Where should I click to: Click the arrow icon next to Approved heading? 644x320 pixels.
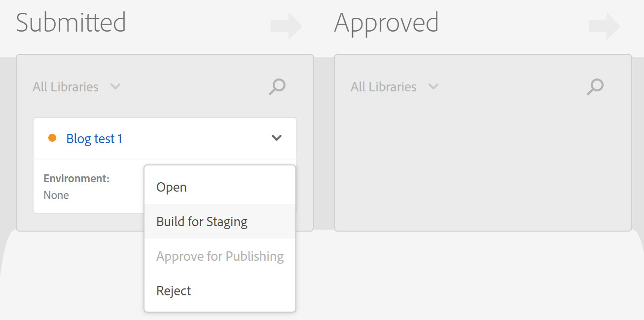pyautogui.click(x=604, y=26)
